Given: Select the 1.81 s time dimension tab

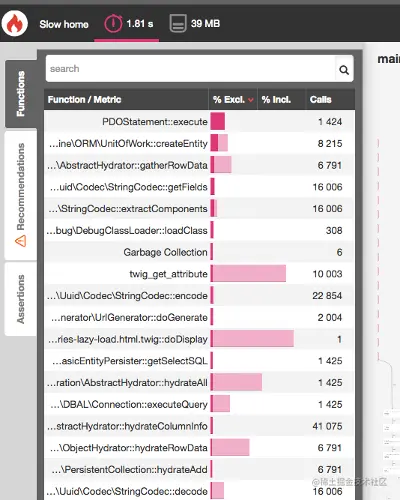Looking at the screenshot, I should point(127,25).
